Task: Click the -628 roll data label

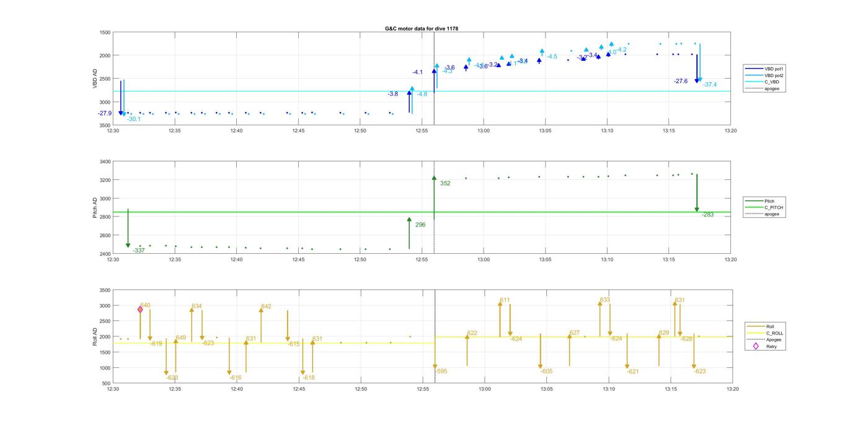Action: [686, 339]
